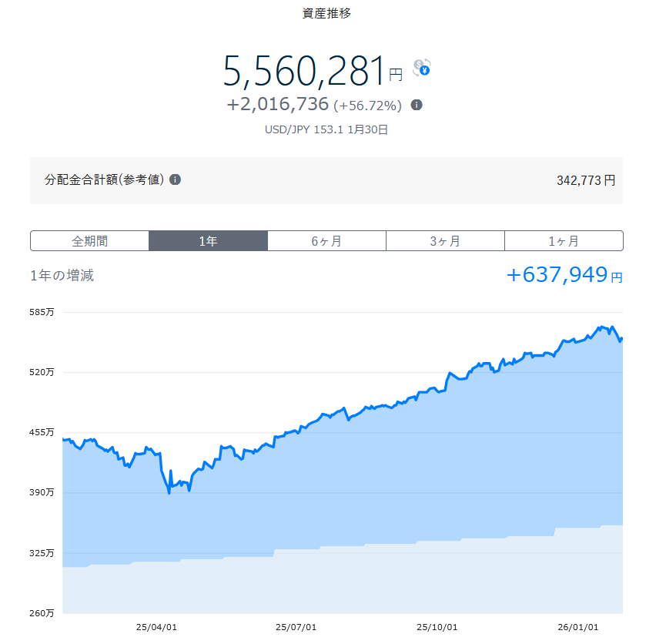Switch to the 全期間 period tab
Viewport: 666px width, 644px height.
click(89, 241)
